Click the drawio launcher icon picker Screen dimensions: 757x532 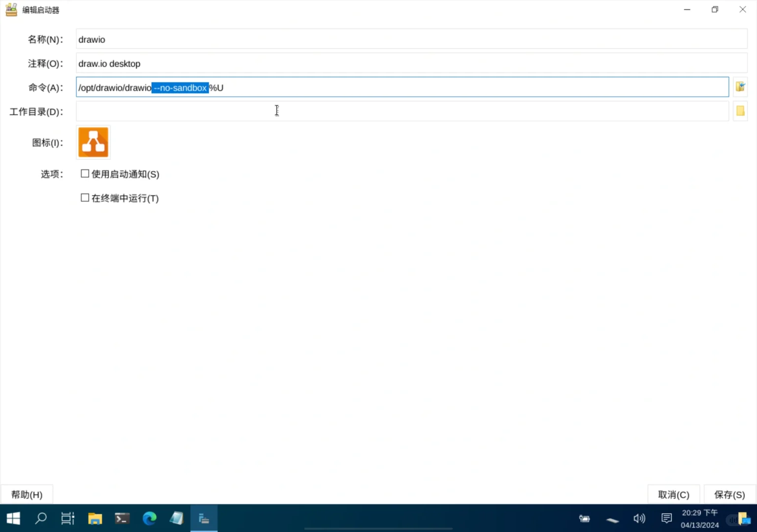[x=93, y=142]
